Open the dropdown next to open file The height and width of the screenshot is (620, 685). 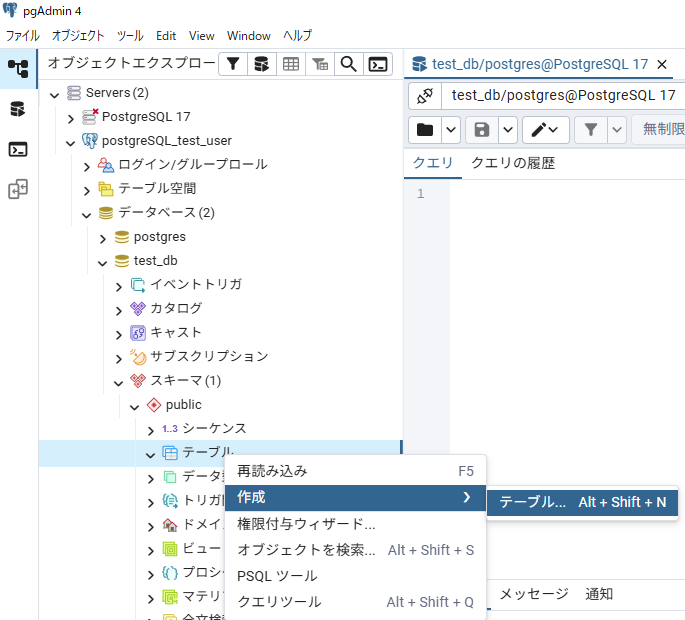(451, 130)
